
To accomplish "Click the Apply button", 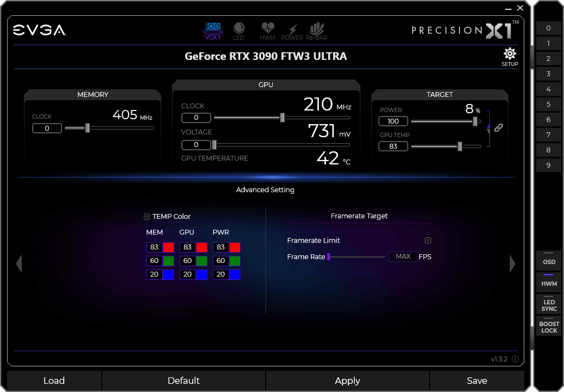I will (x=347, y=381).
